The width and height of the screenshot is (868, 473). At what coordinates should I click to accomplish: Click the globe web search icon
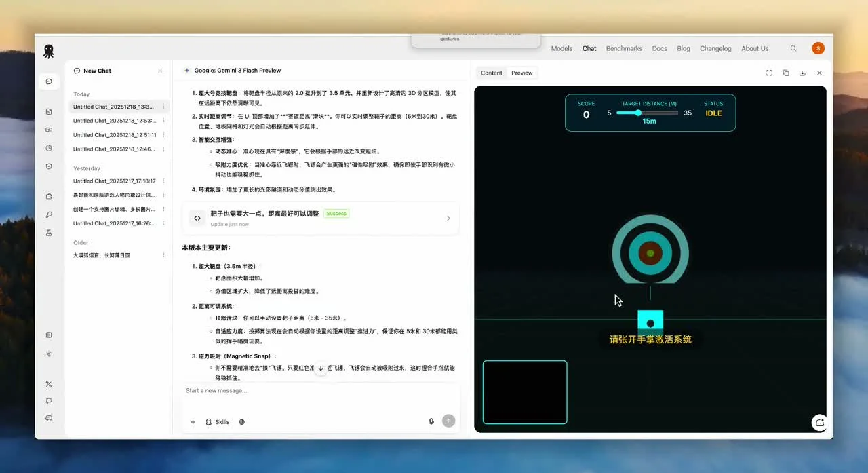pyautogui.click(x=241, y=422)
